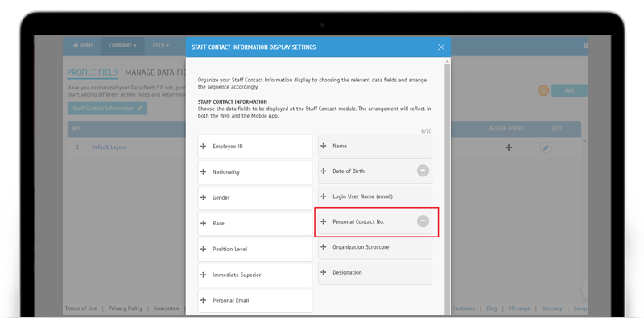The height and width of the screenshot is (318, 644).
Task: Click the NO. column header
Action: coord(76,129)
